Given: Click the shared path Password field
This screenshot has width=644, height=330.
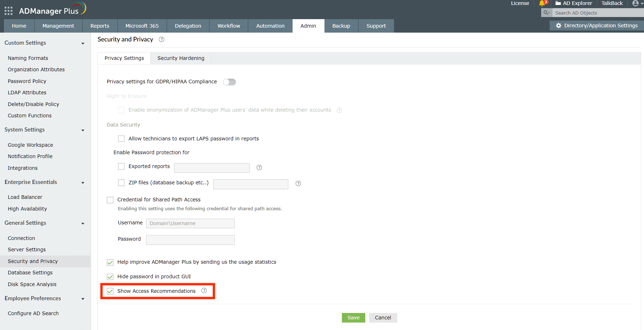Looking at the screenshot, I should [x=190, y=240].
